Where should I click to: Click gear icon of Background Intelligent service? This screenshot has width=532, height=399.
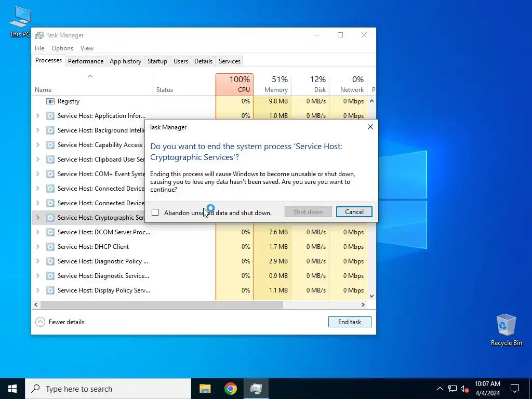50,130
